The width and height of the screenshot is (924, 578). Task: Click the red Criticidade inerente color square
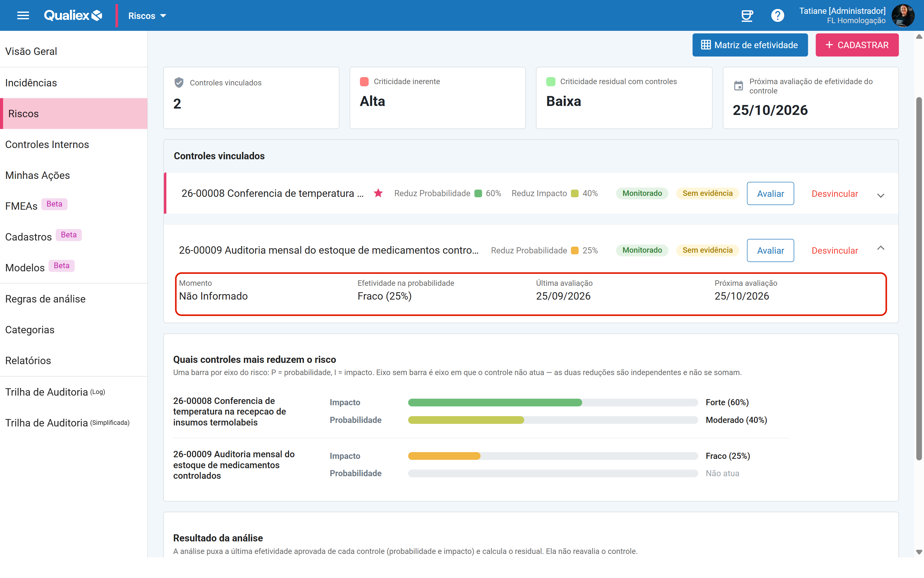[364, 82]
